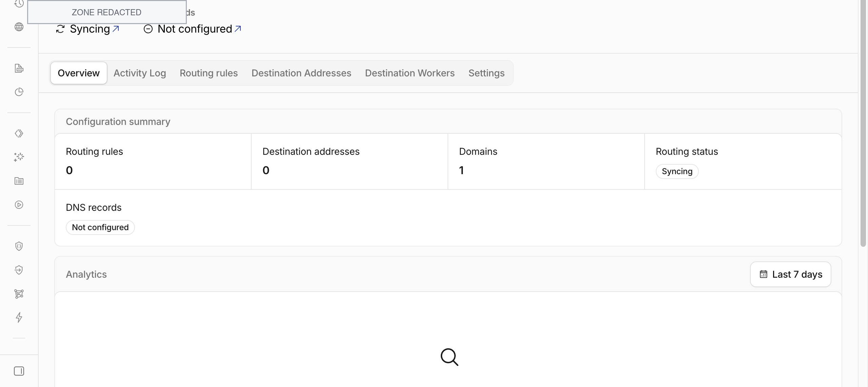This screenshot has height=387, width=868.
Task: Open the lightning bolt sidebar icon
Action: [x=19, y=317]
